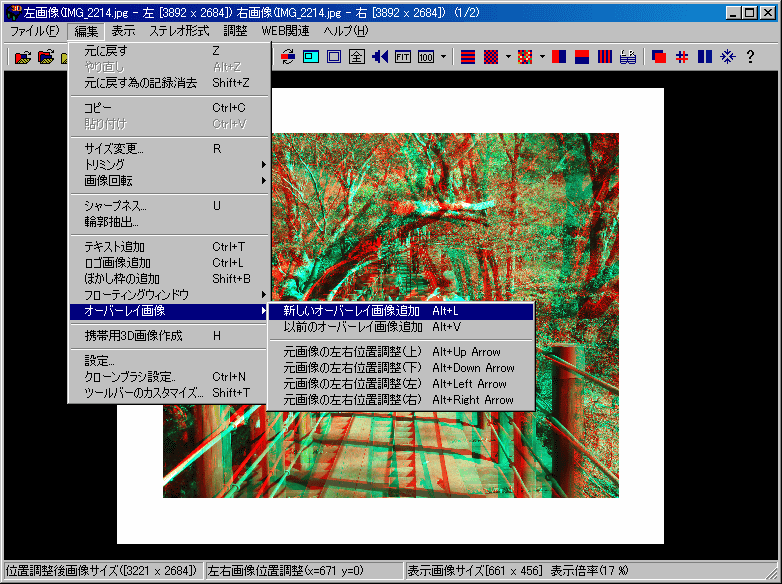Choose シャープネス... menu entry
The width and height of the screenshot is (782, 584).
pos(170,205)
